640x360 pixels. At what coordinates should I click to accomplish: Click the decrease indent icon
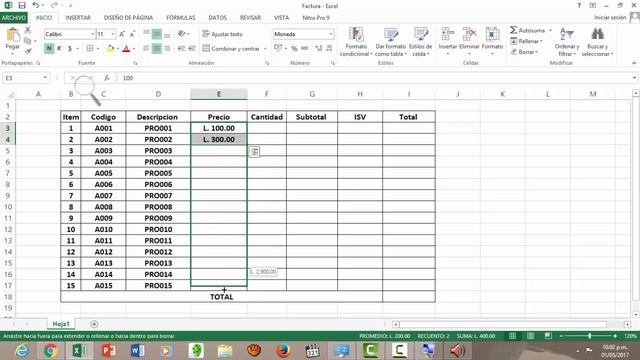pyautogui.click(x=182, y=49)
